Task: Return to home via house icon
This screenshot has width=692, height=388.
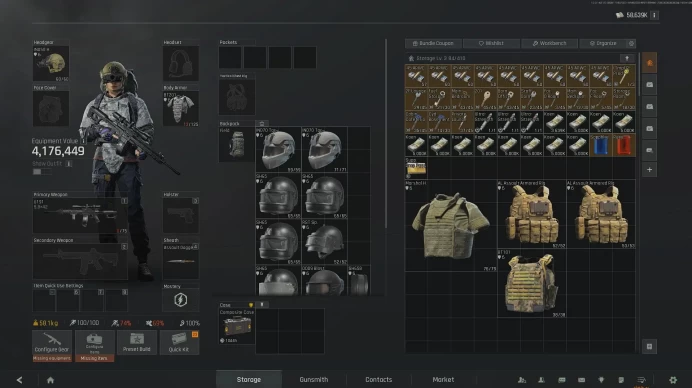Action: click(x=50, y=380)
